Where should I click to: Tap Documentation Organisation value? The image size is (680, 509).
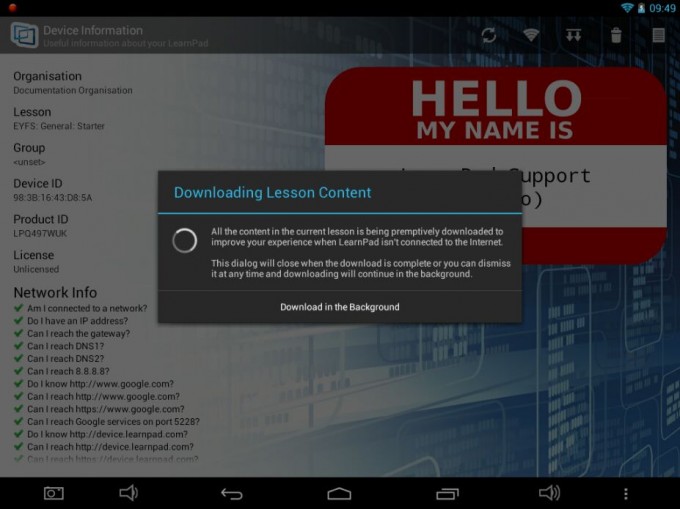pyautogui.click(x=73, y=90)
